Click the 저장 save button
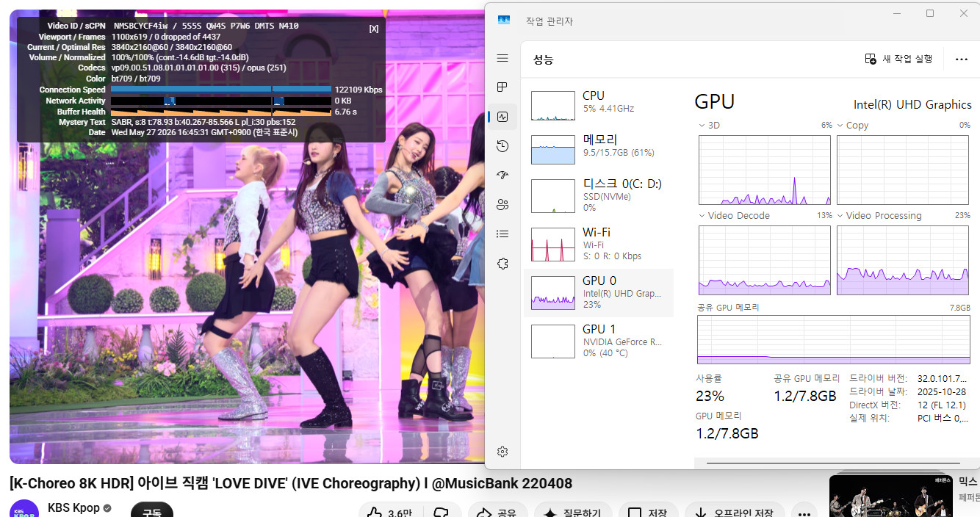Viewport: 980px width, 517px height. pyautogui.click(x=649, y=511)
